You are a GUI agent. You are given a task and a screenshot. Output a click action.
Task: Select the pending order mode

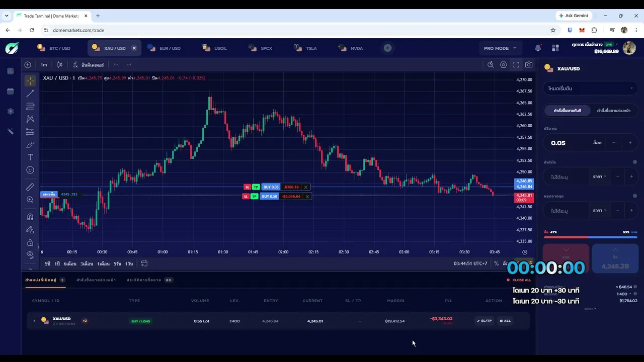pos(613,110)
